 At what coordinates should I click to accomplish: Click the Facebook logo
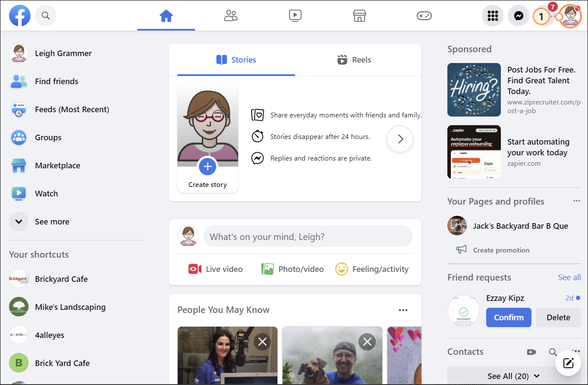tap(20, 16)
